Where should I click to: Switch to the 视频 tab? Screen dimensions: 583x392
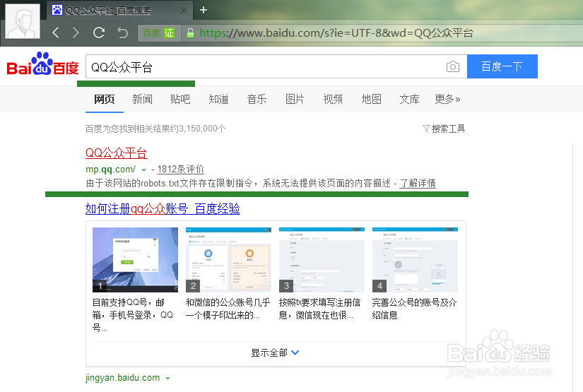click(333, 99)
